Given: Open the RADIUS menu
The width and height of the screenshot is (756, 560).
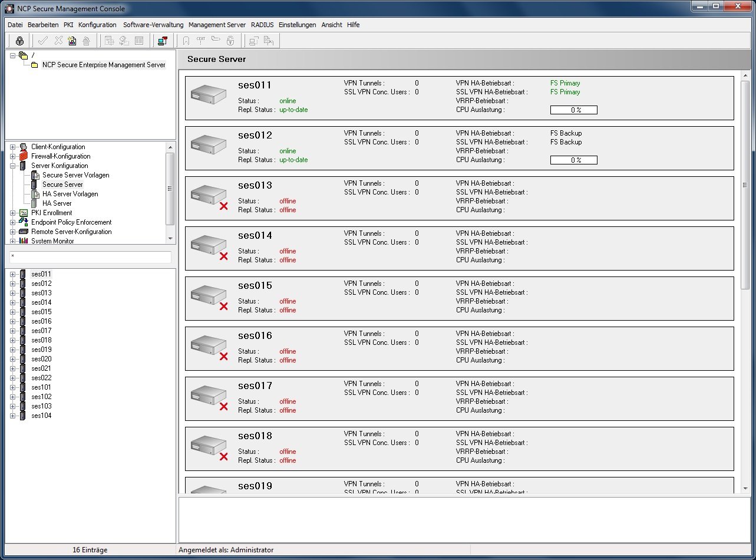Looking at the screenshot, I should [x=262, y=25].
